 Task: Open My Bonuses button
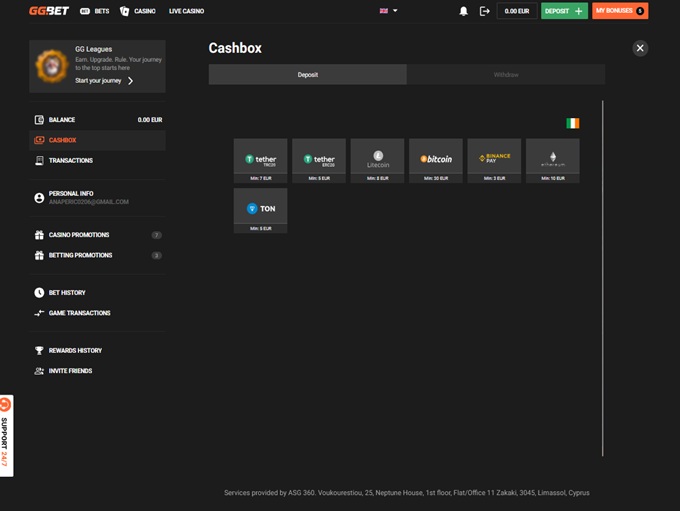coord(619,11)
